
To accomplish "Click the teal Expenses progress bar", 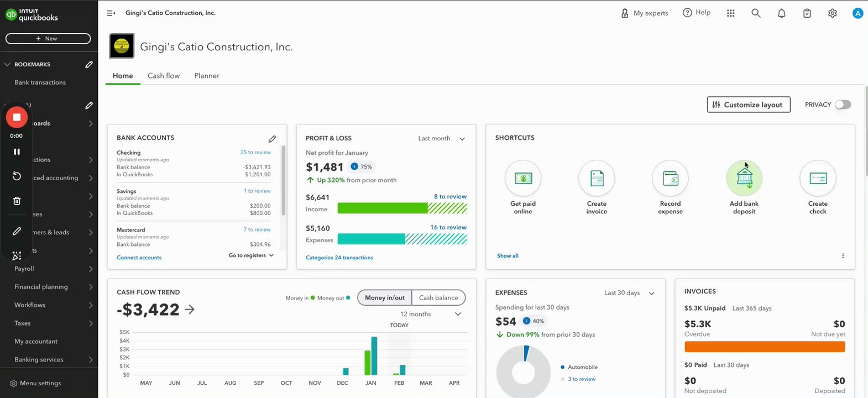I will click(402, 239).
